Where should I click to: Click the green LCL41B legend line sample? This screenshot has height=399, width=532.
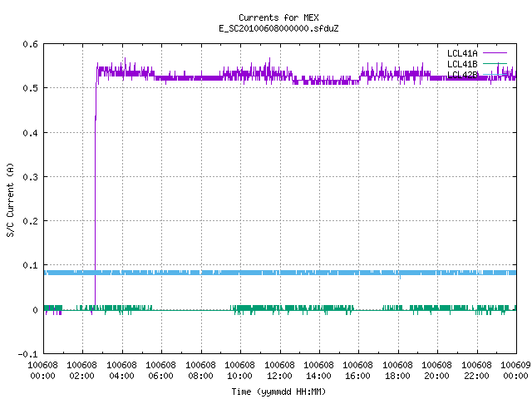pos(495,64)
